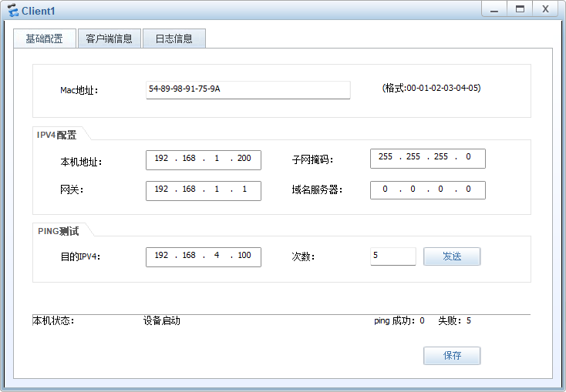566x392 pixels.
Task: Click the 次数 count field
Action: click(x=392, y=256)
